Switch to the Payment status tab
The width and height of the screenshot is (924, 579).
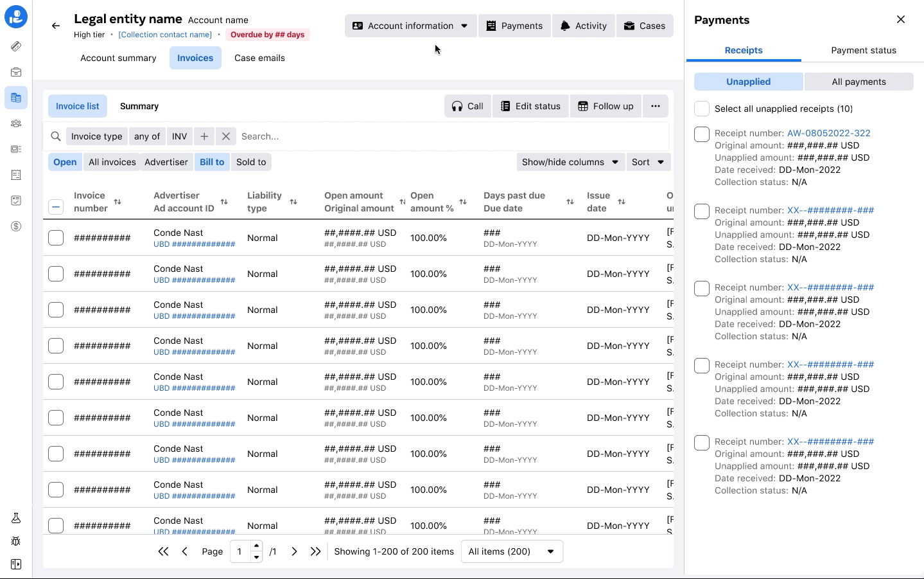pyautogui.click(x=863, y=50)
